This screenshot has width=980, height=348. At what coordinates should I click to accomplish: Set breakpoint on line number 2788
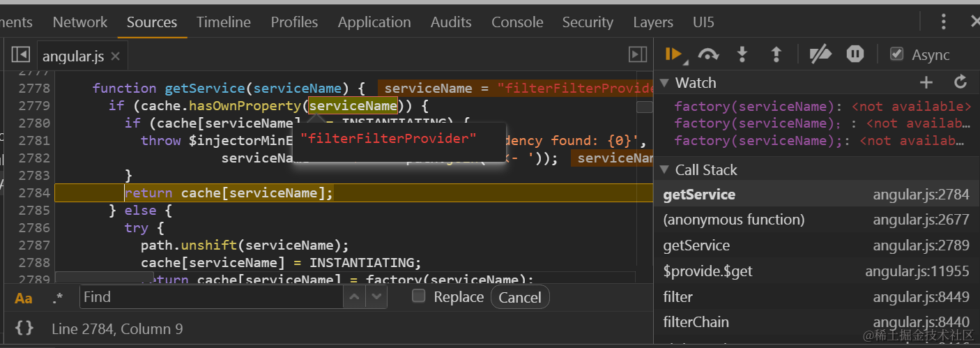click(x=33, y=263)
